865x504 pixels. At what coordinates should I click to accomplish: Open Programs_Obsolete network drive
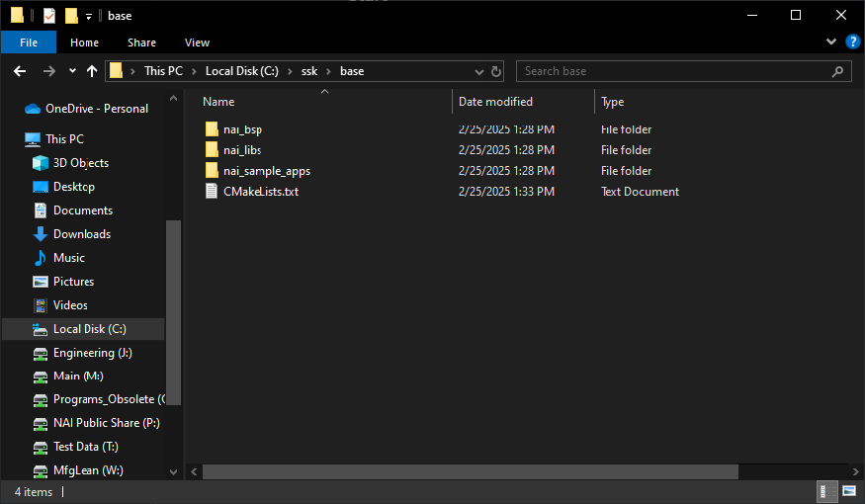[98, 399]
